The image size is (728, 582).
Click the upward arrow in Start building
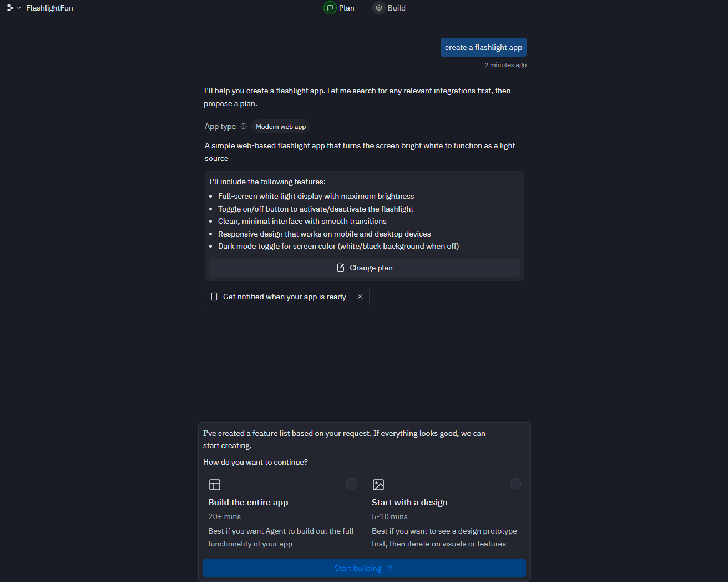390,568
